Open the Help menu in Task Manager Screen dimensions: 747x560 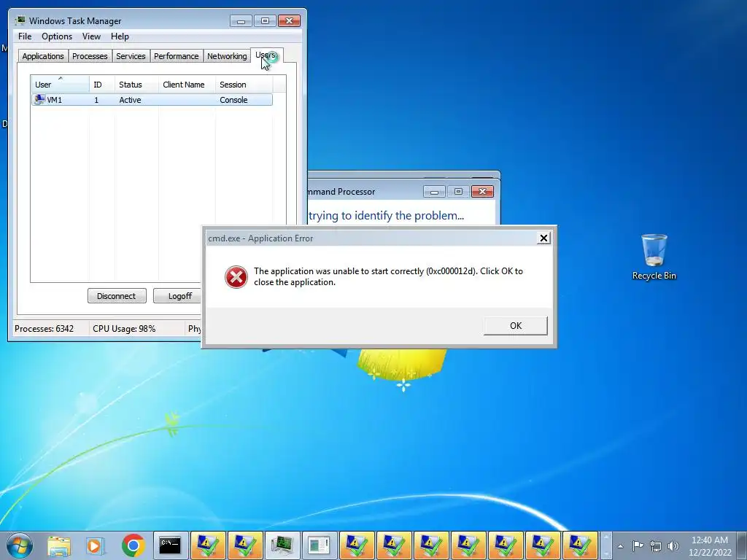[x=120, y=36]
